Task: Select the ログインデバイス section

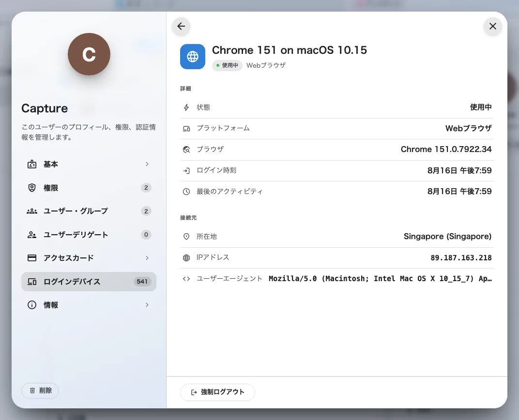Action: [x=89, y=282]
